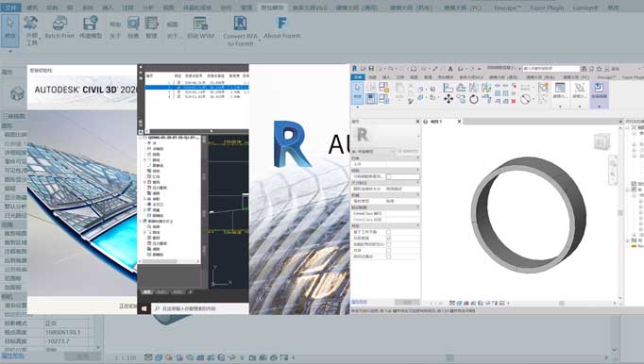The height and width of the screenshot is (364, 644).
Task: Click 属性帮助 link in inset properties panel
Action: pyautogui.click(x=360, y=302)
